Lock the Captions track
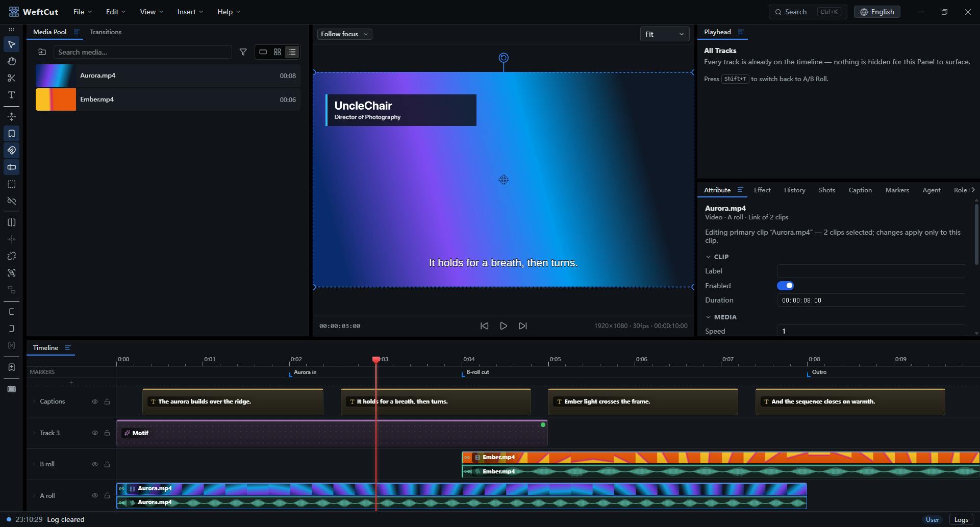This screenshot has width=980, height=527. pyautogui.click(x=107, y=401)
